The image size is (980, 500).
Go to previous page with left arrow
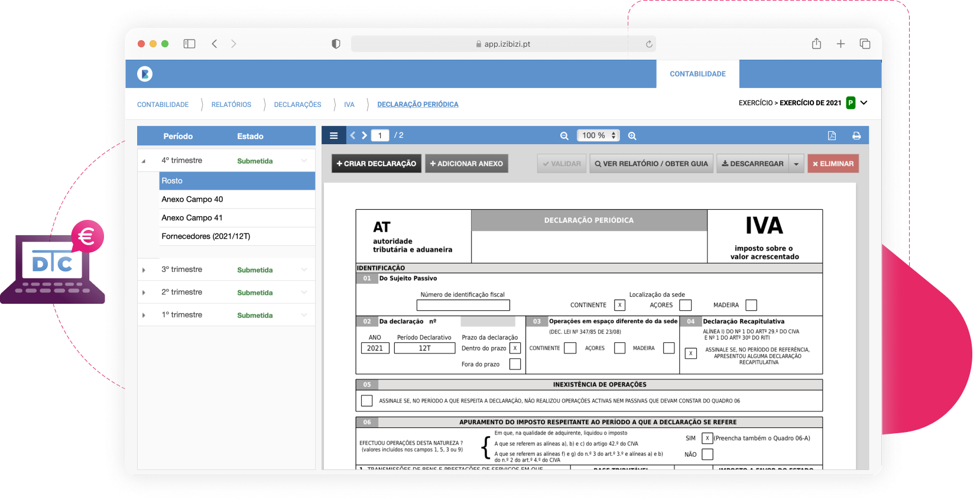[x=353, y=135]
